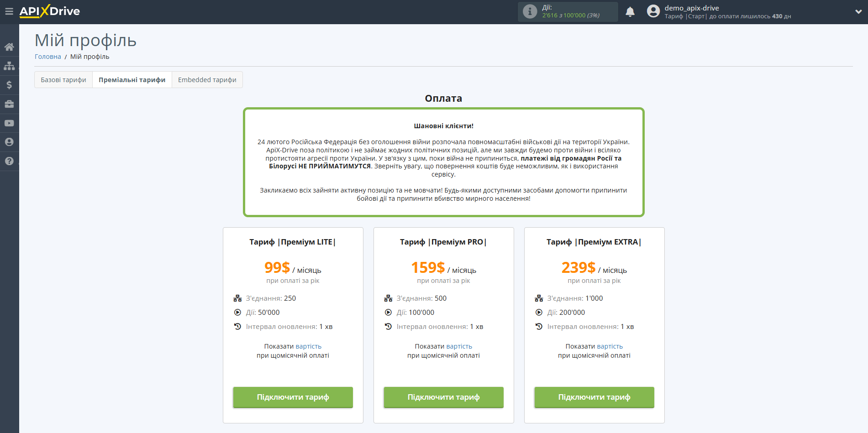Click the actions play icon in Premium PRO card
The height and width of the screenshot is (433, 868).
[388, 313]
